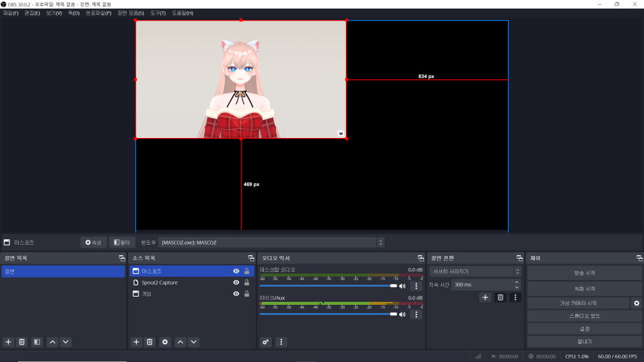The width and height of the screenshot is (644, 362).
Task: Open source properties gear in source list
Action: 165,342
